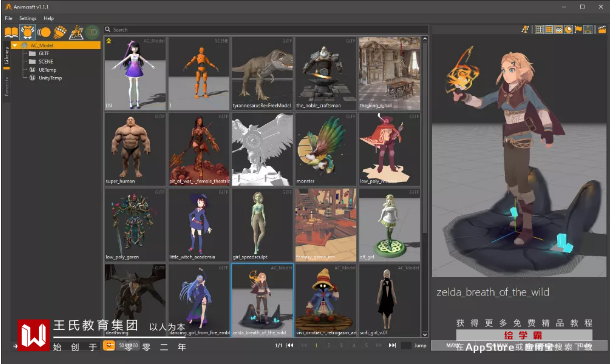Screen dimensions: 610x364
Task: Click the thumbnail grid vertical scrollbar
Action: click(x=425, y=187)
